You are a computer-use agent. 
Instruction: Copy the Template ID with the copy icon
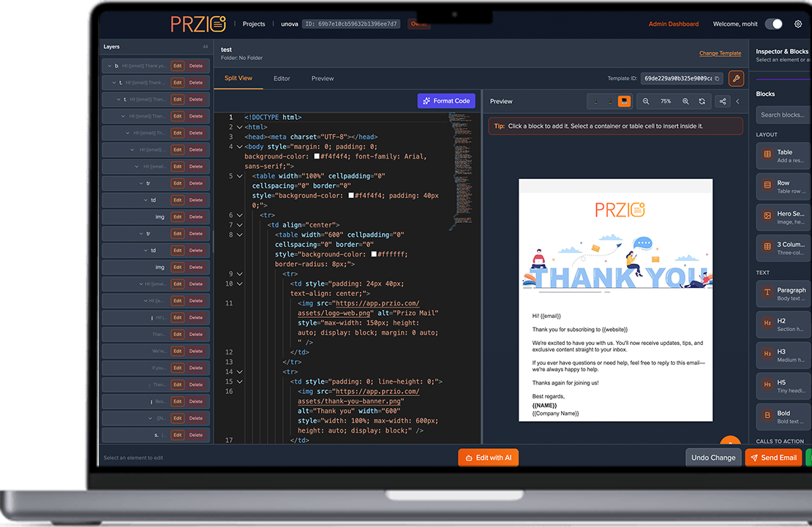717,78
